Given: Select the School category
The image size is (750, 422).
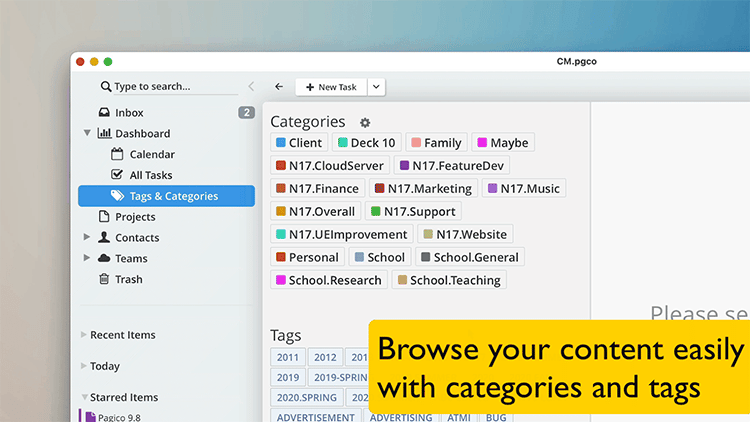Looking at the screenshot, I should [380, 257].
